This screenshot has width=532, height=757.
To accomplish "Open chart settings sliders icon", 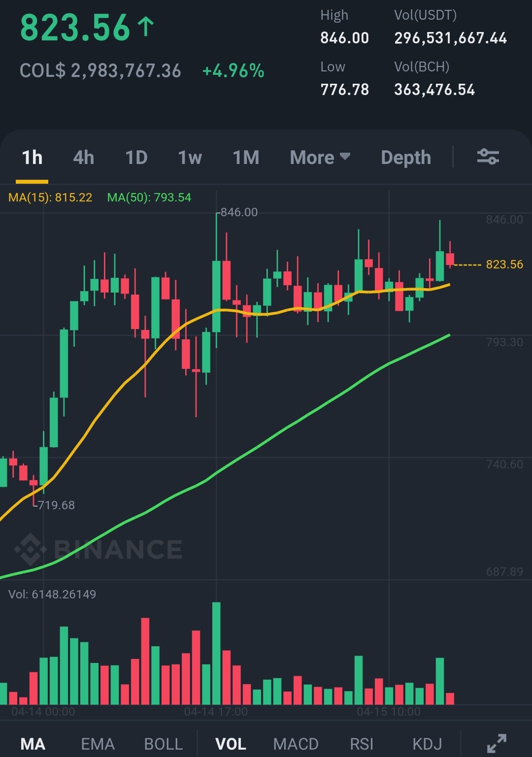I will click(488, 157).
